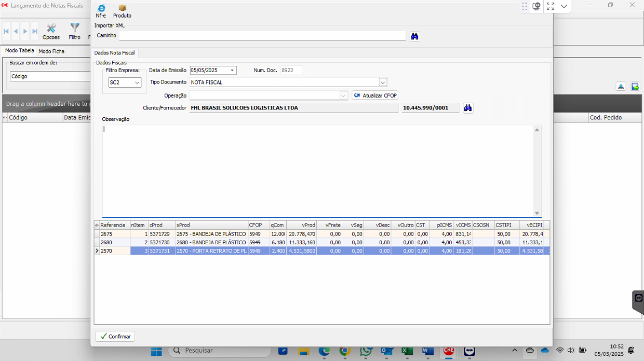The height and width of the screenshot is (361, 644).
Task: Click the Filtro funnel icon
Action: pyautogui.click(x=75, y=31)
